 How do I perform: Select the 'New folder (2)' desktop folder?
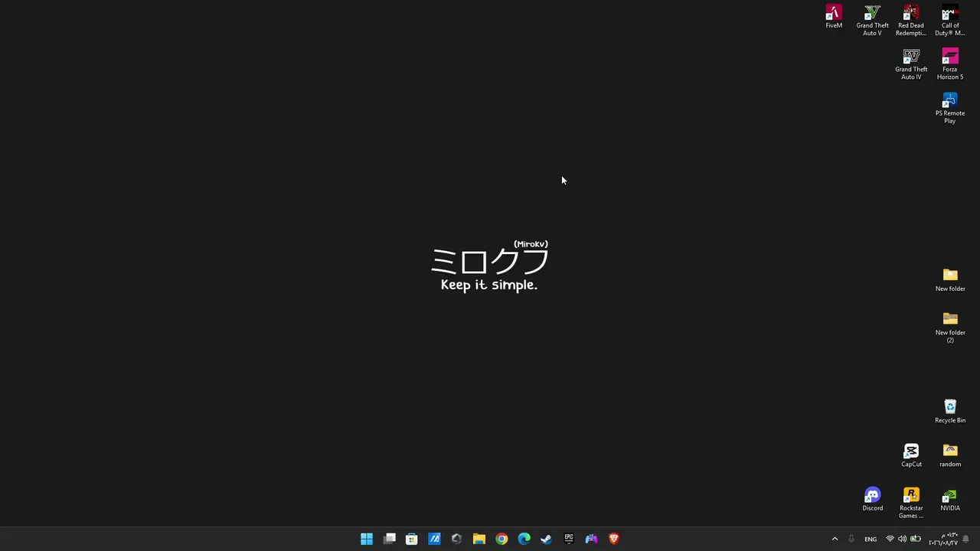(950, 328)
